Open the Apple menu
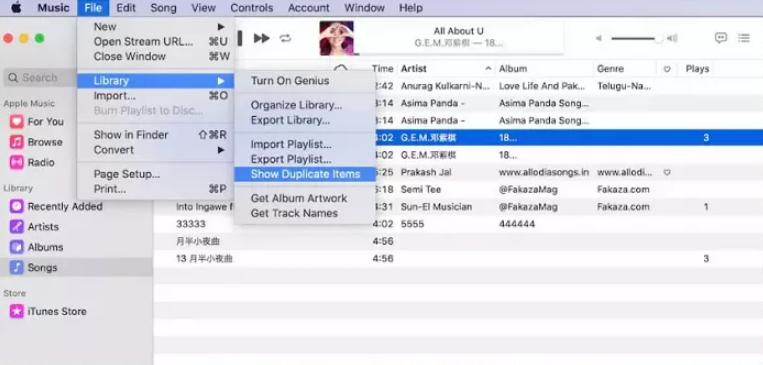This screenshot has width=763, height=365. [16, 8]
